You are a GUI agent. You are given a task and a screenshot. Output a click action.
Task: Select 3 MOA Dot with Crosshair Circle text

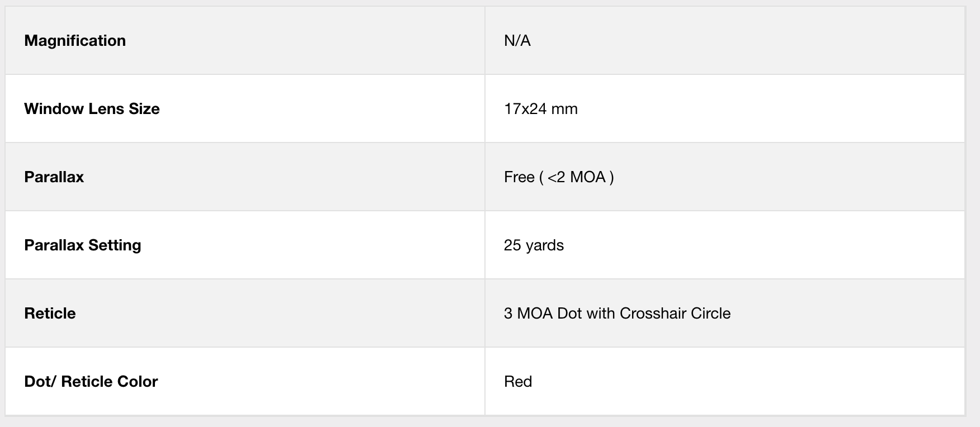tap(617, 314)
